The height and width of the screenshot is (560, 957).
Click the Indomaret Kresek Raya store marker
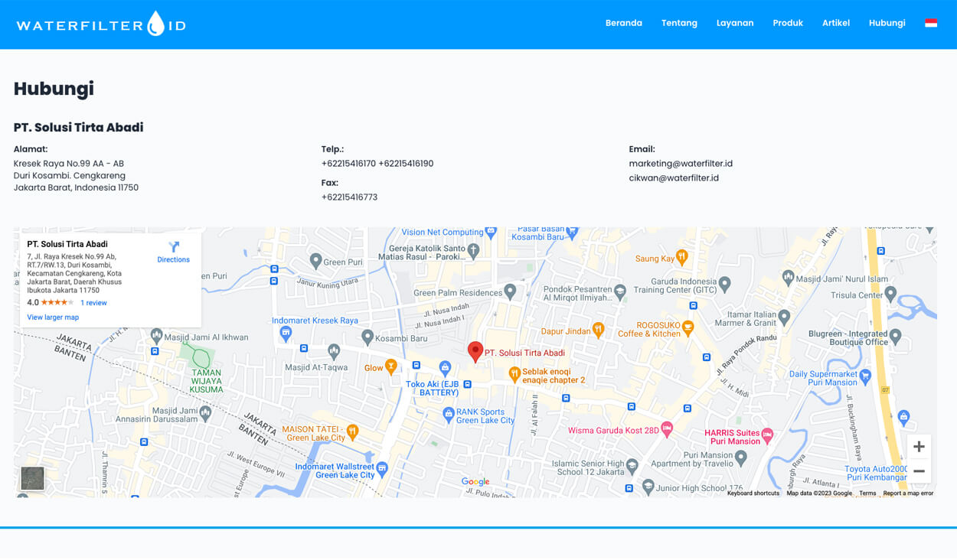click(x=286, y=332)
